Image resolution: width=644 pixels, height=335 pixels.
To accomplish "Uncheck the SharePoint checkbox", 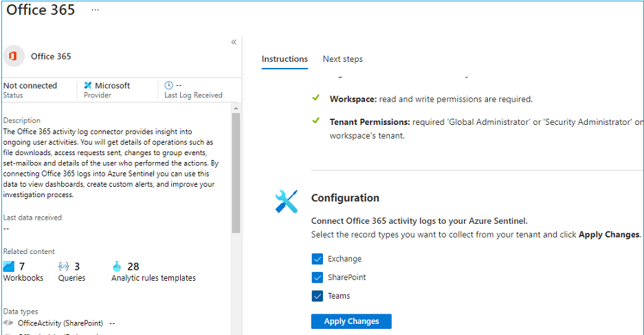I will (317, 277).
